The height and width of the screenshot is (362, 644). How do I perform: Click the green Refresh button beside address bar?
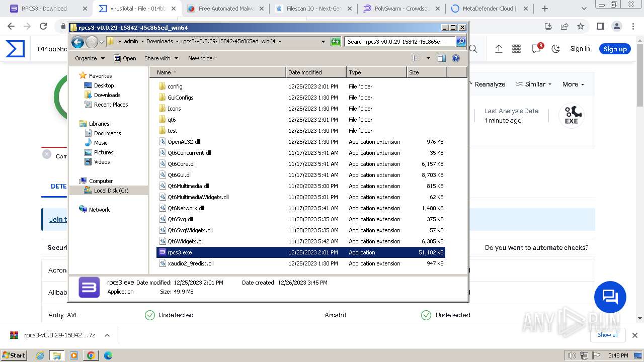336,42
